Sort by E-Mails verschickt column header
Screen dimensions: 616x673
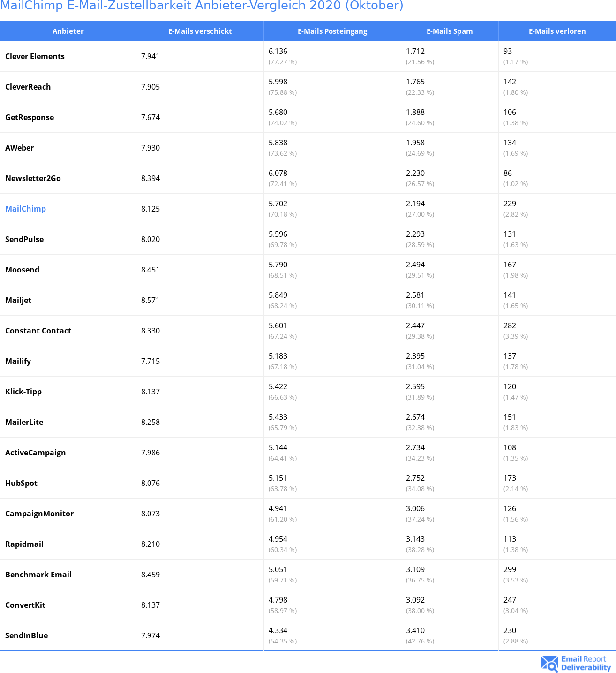[200, 31]
